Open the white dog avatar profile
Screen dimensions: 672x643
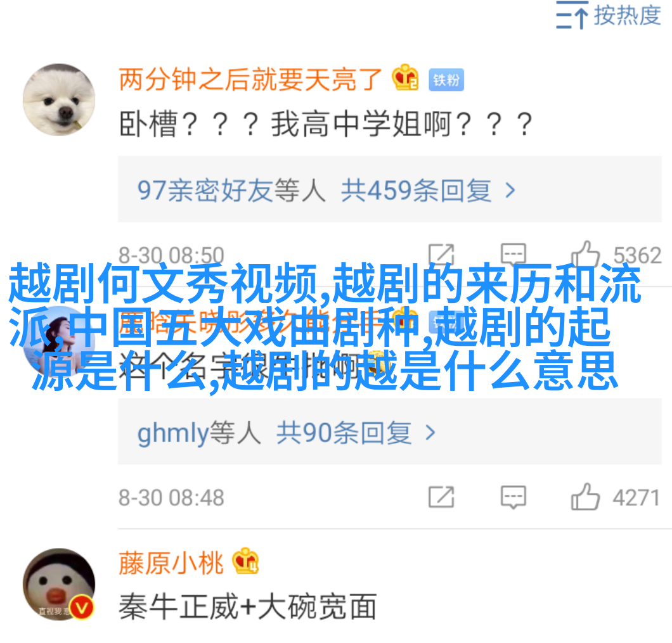pyautogui.click(x=59, y=100)
